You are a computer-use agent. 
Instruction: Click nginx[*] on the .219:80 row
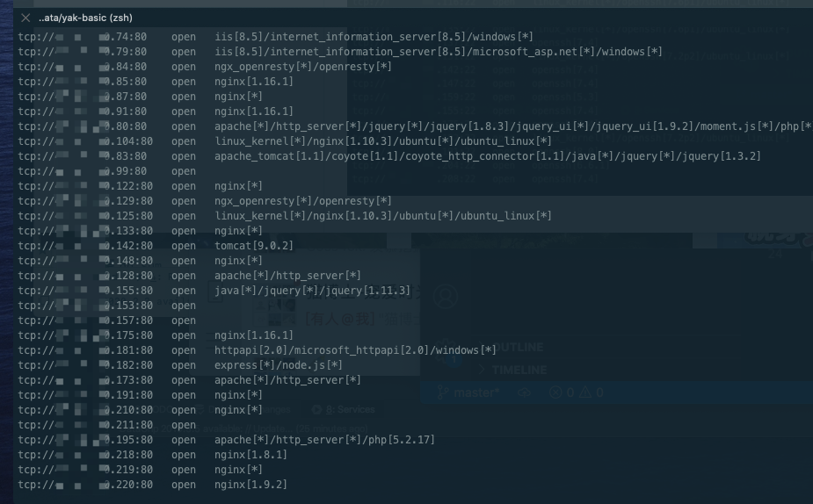click(x=238, y=470)
